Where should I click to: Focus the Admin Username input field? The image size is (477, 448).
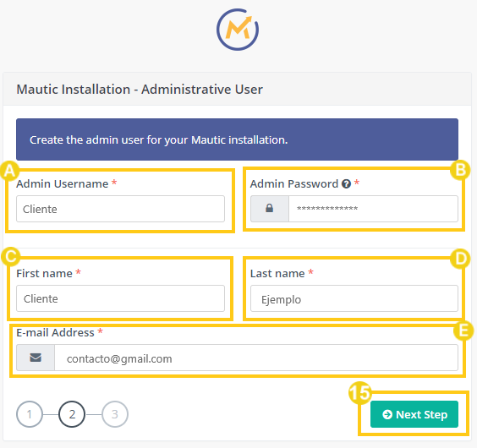click(120, 209)
